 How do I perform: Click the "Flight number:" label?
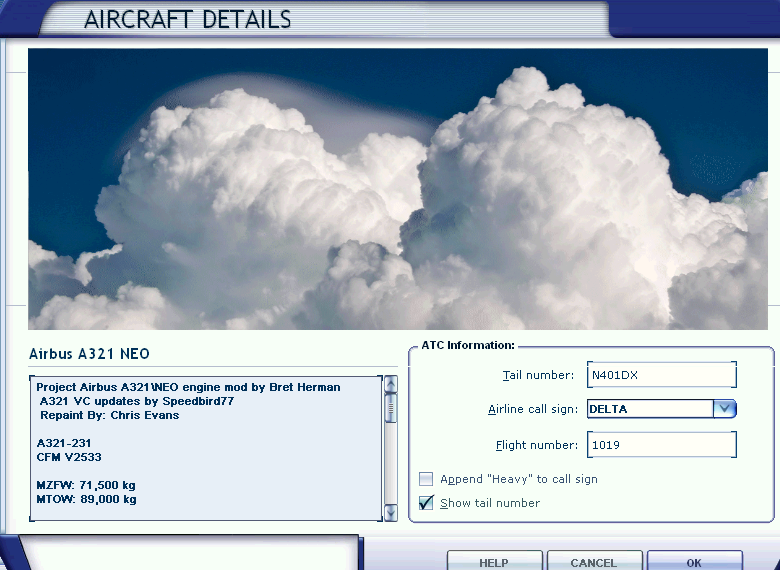click(x=537, y=445)
